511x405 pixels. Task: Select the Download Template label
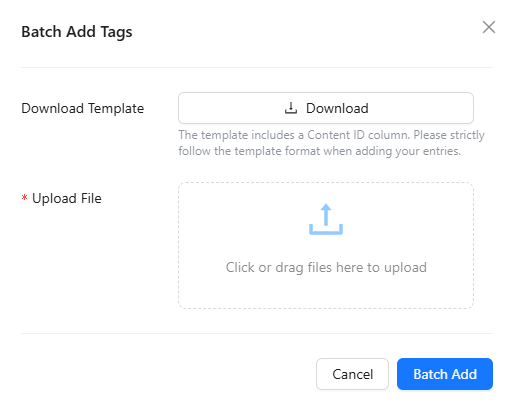(83, 108)
